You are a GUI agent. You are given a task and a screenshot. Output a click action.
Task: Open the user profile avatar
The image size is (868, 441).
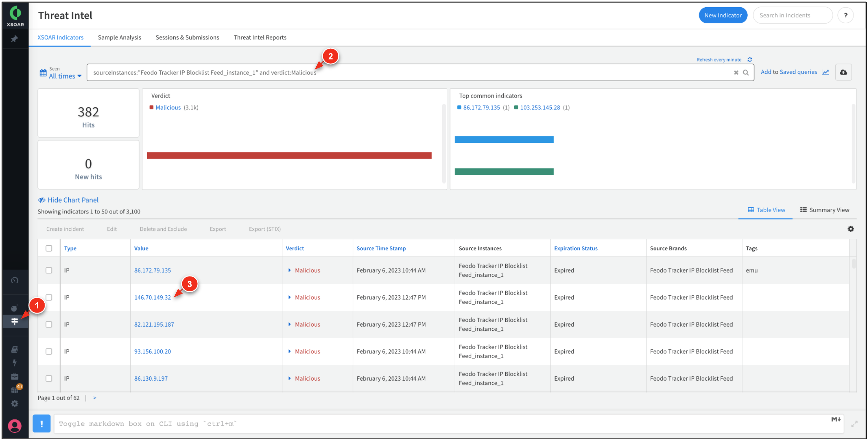point(14,426)
